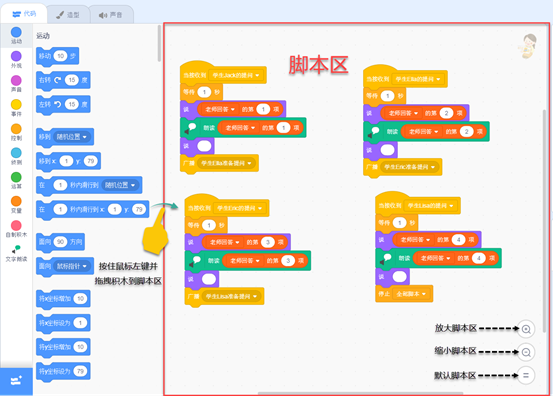553x396 pixels.
Task: Click the counterclockwise arrow on 左转 15 度 block
Action: [x=57, y=104]
